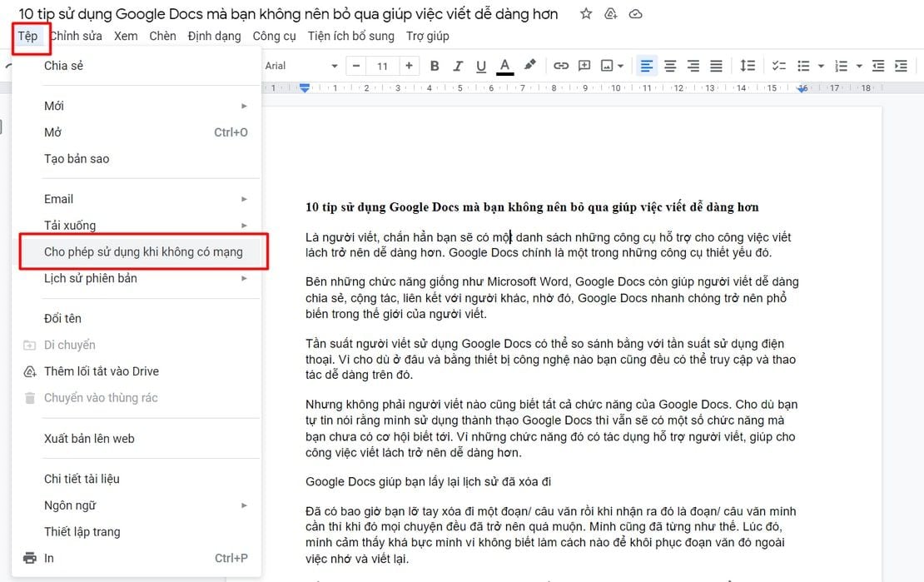Open the text color picker
Image resolution: width=924 pixels, height=582 pixels.
tap(505, 66)
